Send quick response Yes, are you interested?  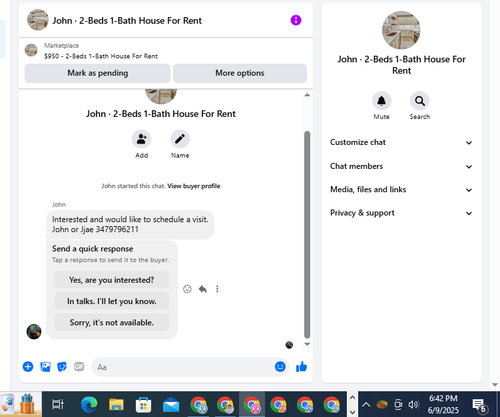(112, 280)
